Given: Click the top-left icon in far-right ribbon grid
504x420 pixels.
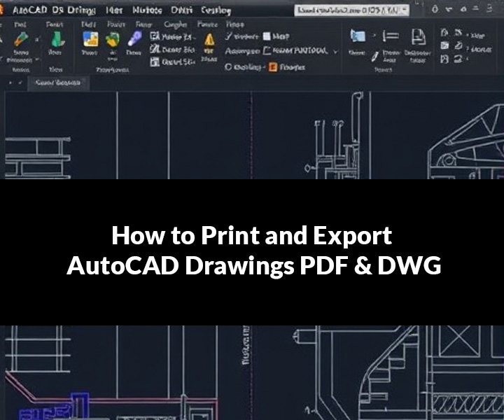Looking at the screenshot, I should (x=444, y=32).
